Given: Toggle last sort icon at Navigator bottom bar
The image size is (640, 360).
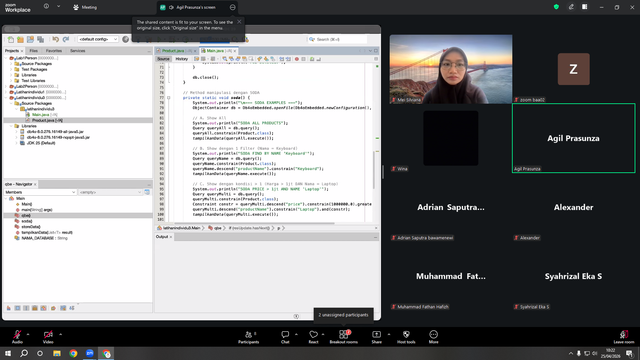Looking at the screenshot, I should click(x=72, y=308).
